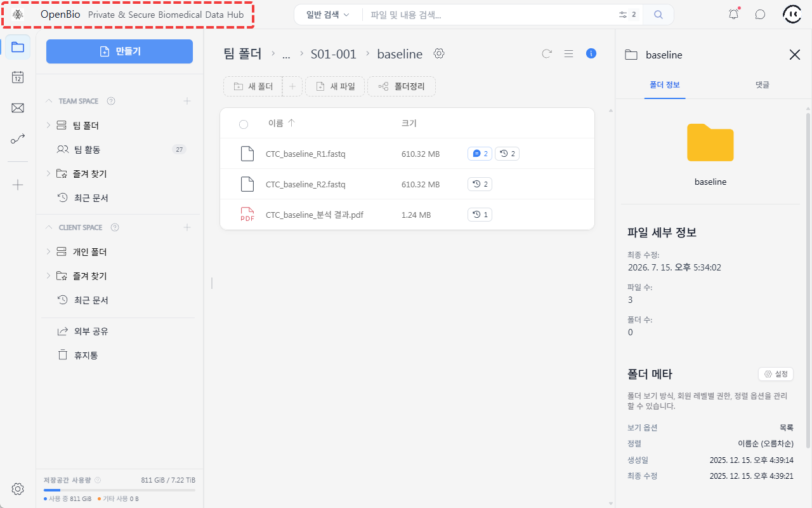Open folder meta 설정 button

[776, 374]
